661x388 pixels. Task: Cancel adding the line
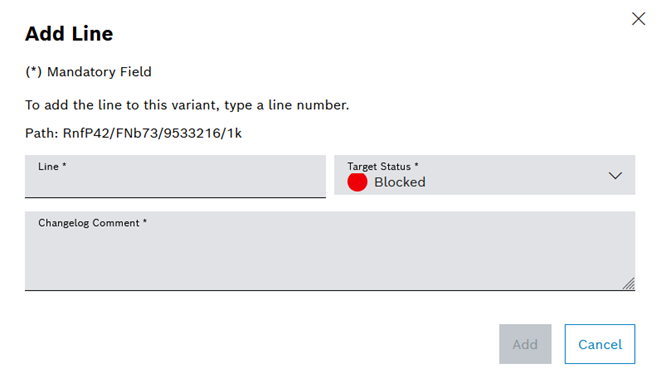pos(600,344)
